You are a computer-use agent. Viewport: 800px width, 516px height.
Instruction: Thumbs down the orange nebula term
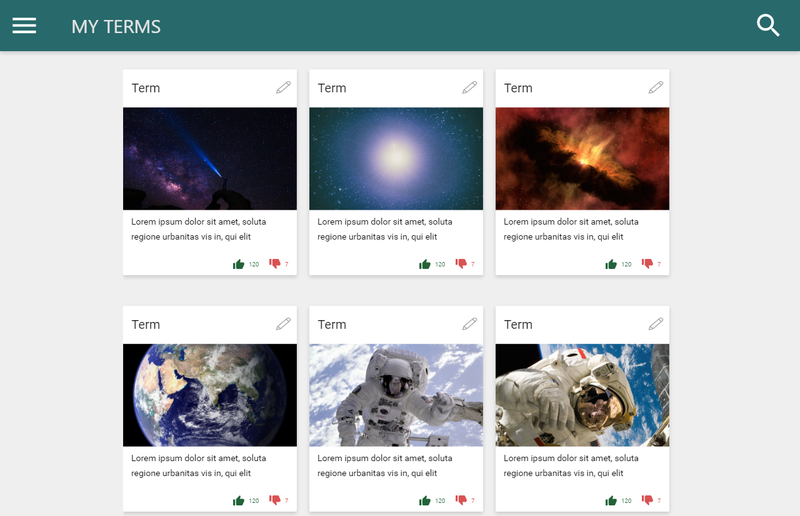coord(647,264)
